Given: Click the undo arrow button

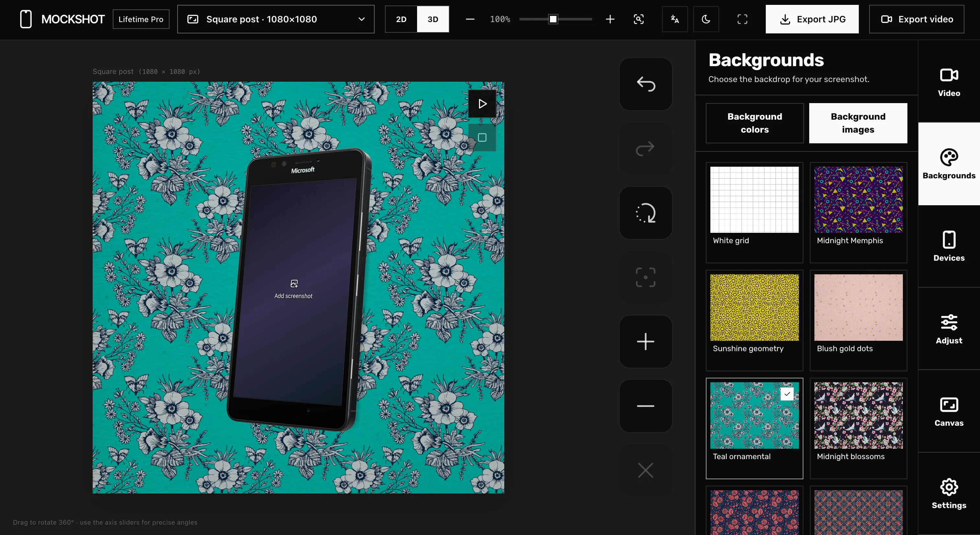Looking at the screenshot, I should (646, 84).
